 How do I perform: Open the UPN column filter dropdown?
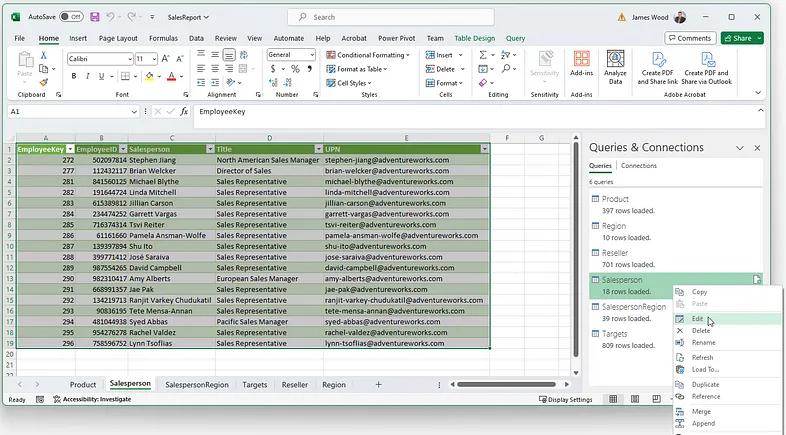tap(484, 149)
